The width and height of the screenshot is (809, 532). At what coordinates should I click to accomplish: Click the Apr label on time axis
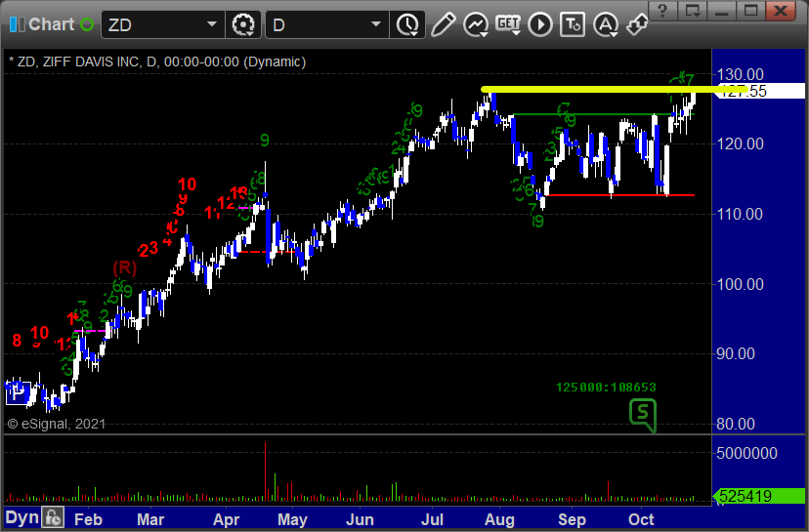226,519
